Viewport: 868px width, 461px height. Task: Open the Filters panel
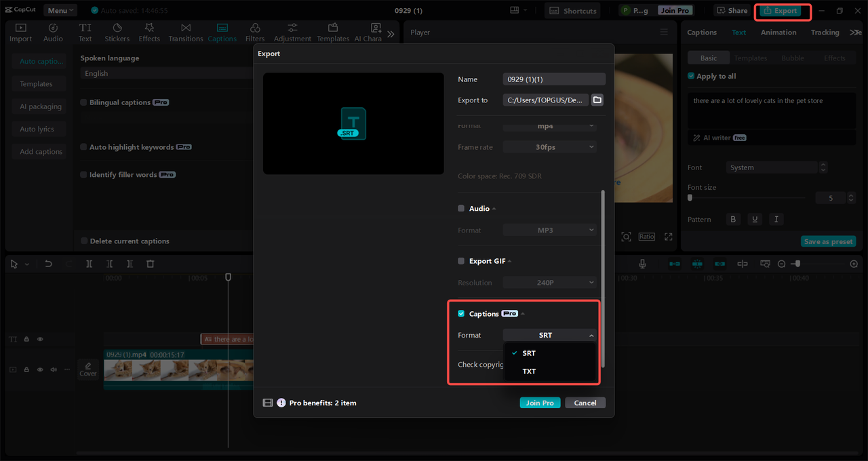coord(255,33)
